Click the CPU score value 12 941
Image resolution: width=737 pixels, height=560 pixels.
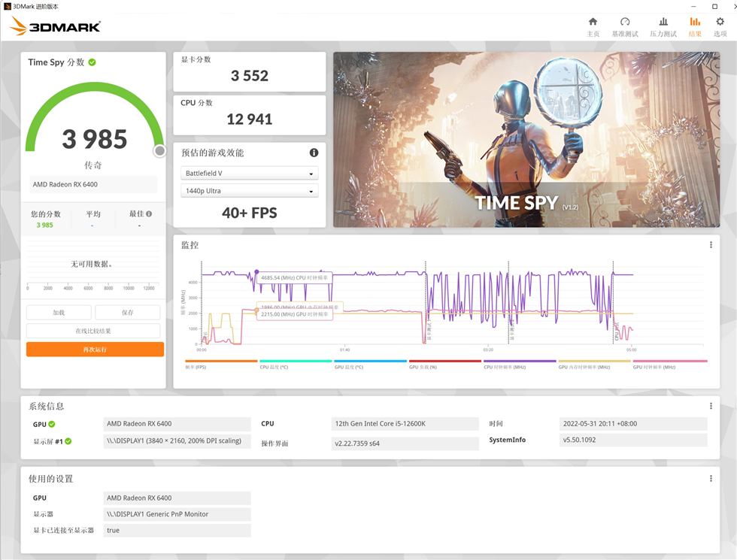250,120
